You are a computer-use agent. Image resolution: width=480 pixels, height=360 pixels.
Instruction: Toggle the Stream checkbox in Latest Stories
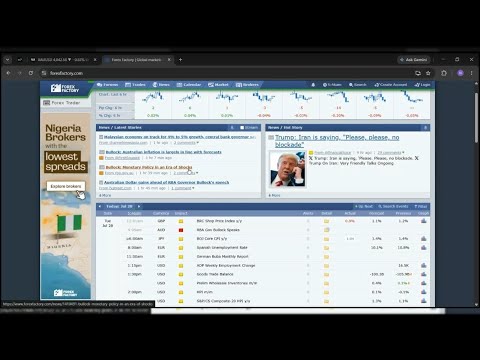(242, 128)
